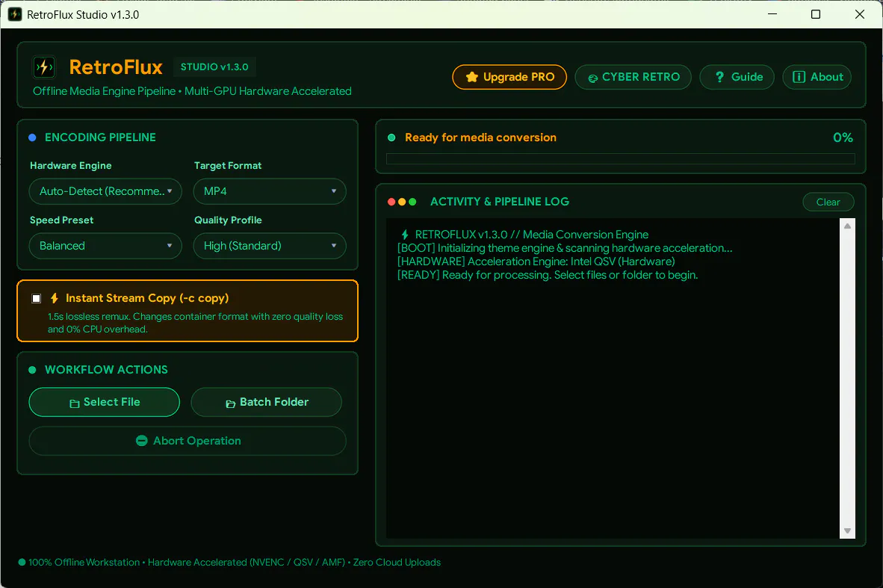Image resolution: width=883 pixels, height=588 pixels.
Task: Click the log scrollbar down arrow
Action: (848, 531)
